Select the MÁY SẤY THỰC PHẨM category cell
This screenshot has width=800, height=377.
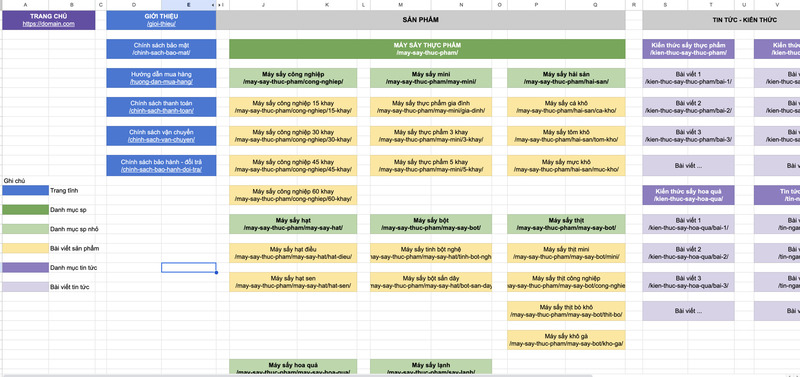click(427, 49)
